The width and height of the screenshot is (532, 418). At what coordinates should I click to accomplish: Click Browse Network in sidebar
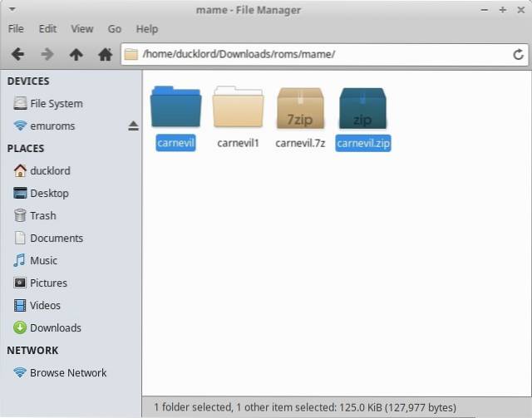pyautogui.click(x=67, y=372)
